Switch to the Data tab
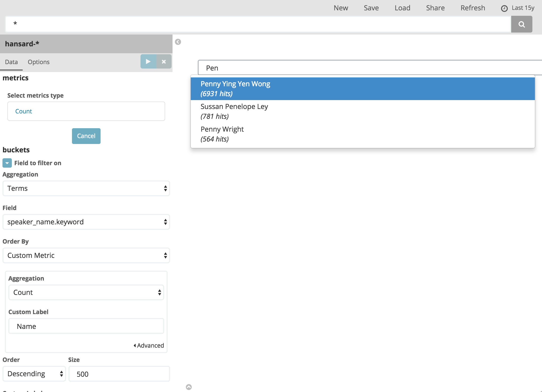Screen dimensions: 542x392 (12, 62)
